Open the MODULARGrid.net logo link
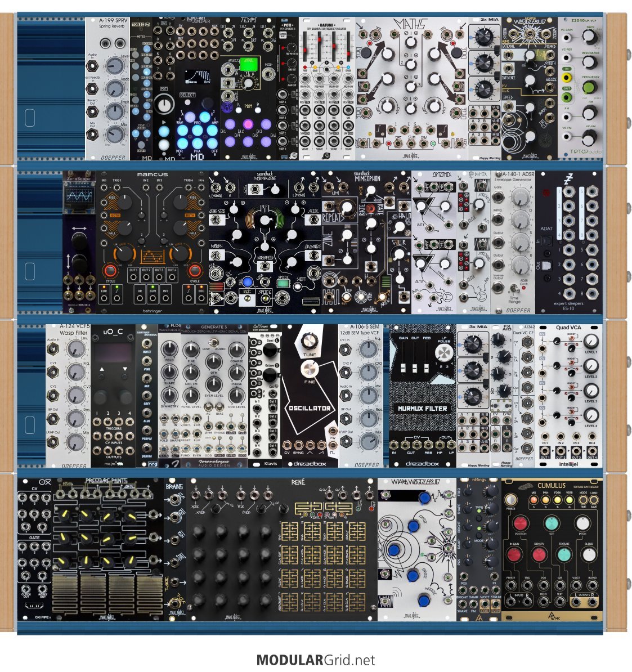The height and width of the screenshot is (672, 632). coord(316,660)
